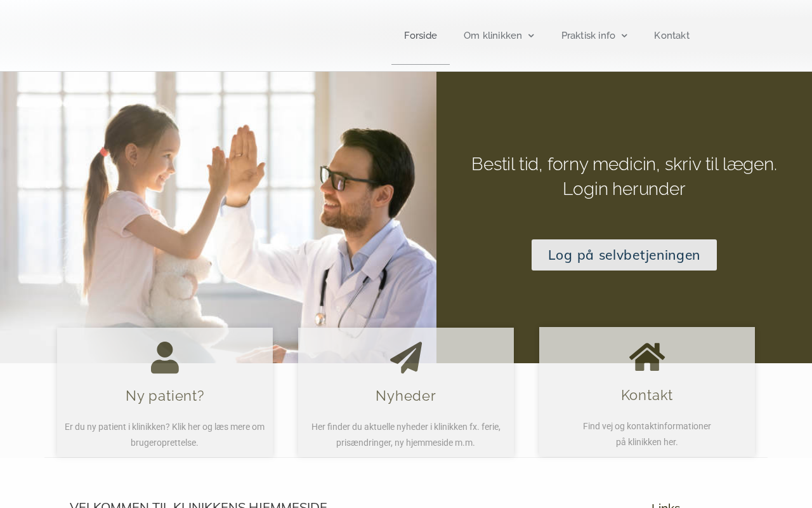This screenshot has width=812, height=508.
Task: Open the Kontakt card heading
Action: click(647, 395)
